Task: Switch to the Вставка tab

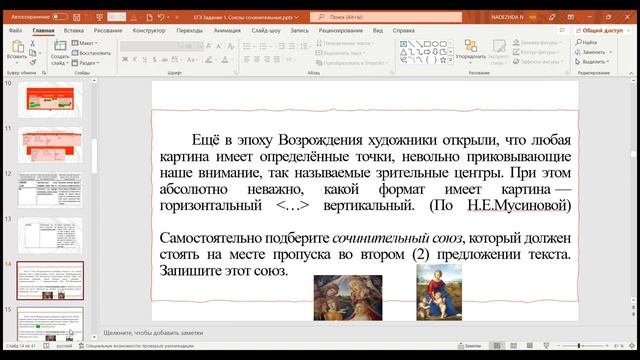Action: tap(73, 31)
